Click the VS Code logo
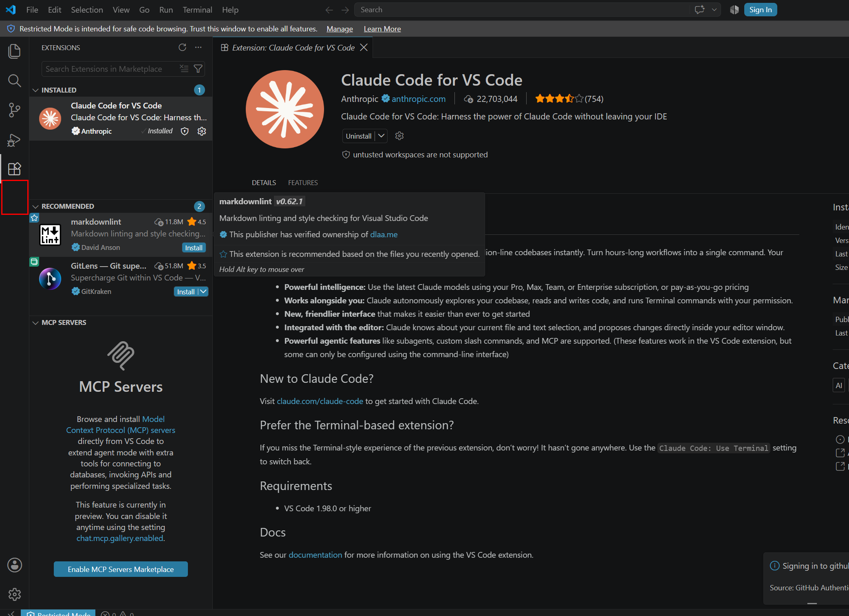849x616 pixels. tap(11, 10)
